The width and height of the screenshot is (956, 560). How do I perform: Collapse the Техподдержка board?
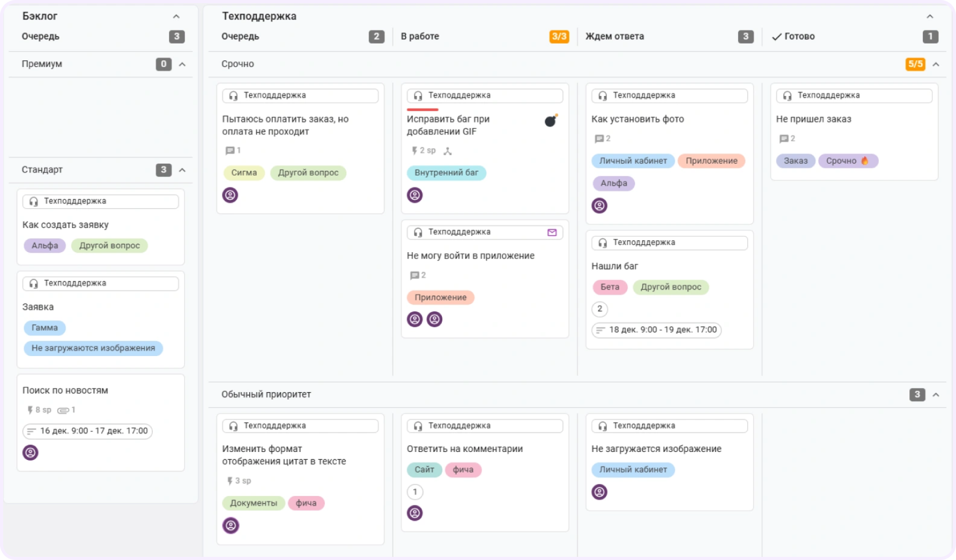point(930,16)
